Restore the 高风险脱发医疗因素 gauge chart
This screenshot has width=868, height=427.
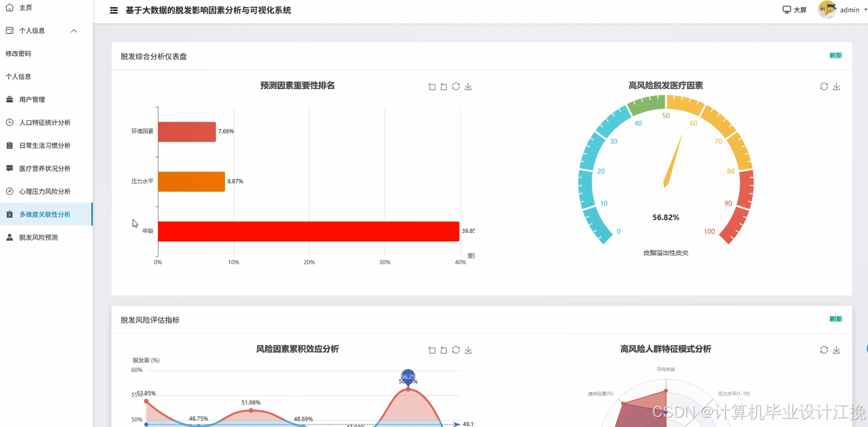click(824, 87)
